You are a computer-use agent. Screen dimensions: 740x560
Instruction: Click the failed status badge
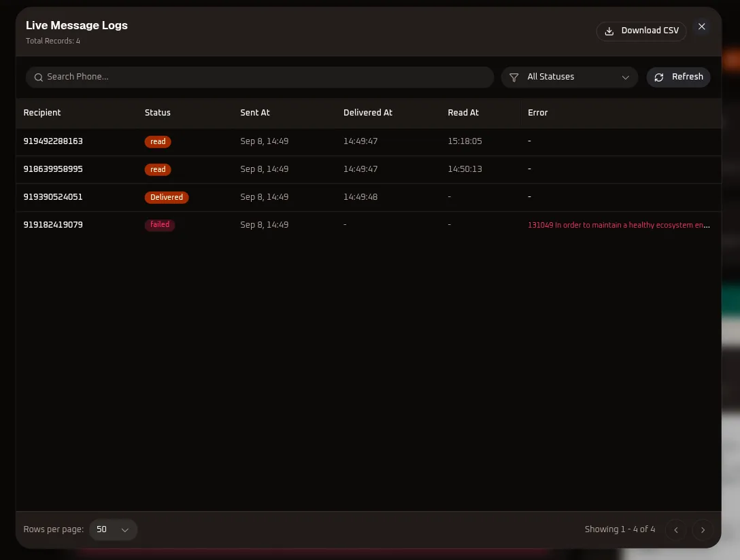click(160, 225)
